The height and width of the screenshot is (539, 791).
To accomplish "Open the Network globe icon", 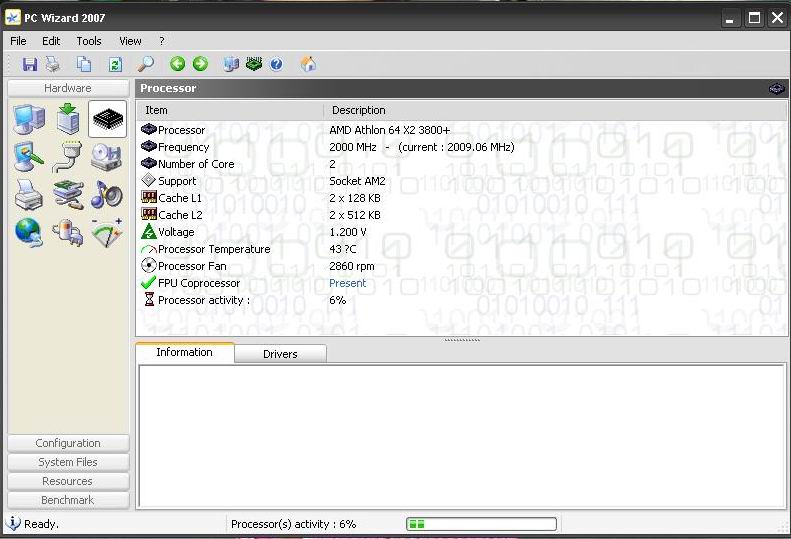I will click(x=29, y=233).
